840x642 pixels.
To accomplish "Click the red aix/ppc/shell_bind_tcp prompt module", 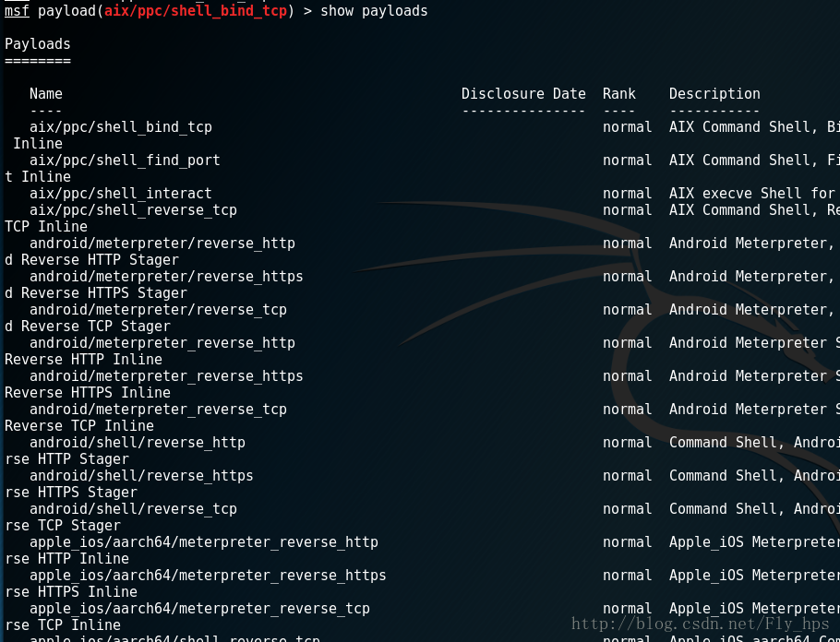I will tap(196, 11).
